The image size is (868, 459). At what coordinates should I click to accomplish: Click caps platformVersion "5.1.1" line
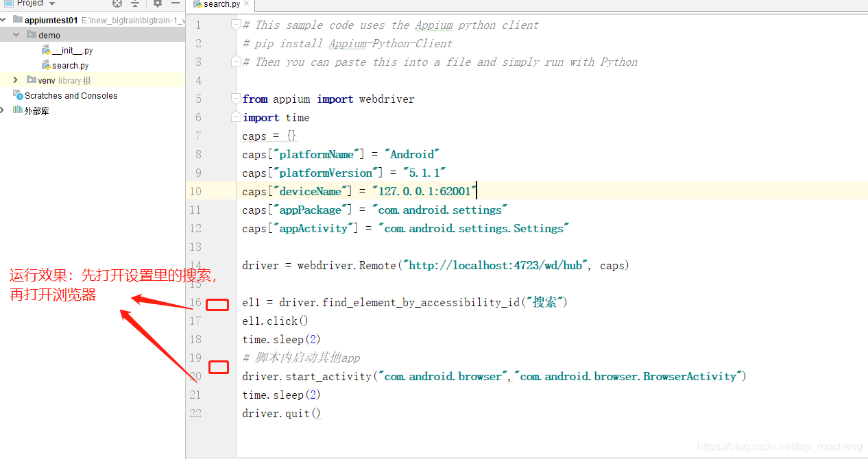click(345, 173)
